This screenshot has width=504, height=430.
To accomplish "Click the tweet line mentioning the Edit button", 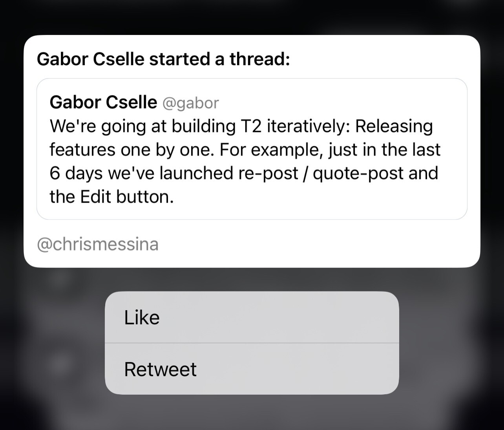I will (x=111, y=196).
